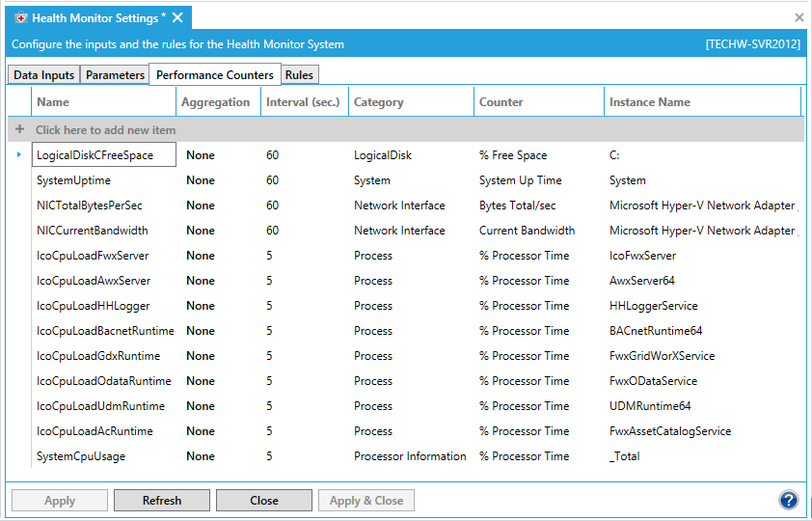Image resolution: width=812 pixels, height=521 pixels.
Task: Close the panel with top-right X
Action: point(798,17)
